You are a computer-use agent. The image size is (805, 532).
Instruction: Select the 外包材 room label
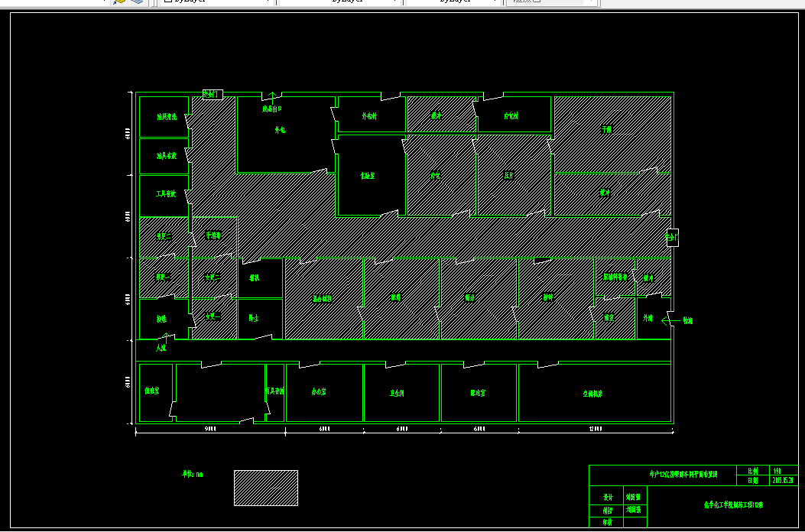point(369,117)
